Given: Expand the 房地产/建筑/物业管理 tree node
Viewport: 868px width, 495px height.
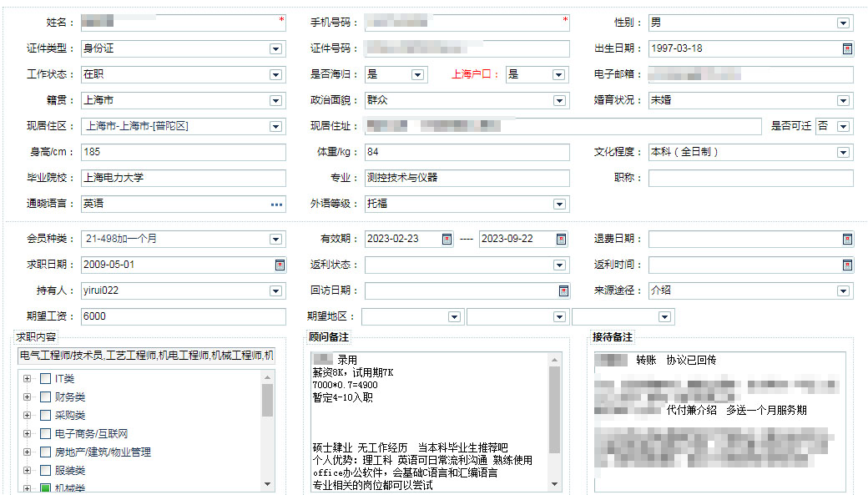Looking at the screenshot, I should pos(27,452).
